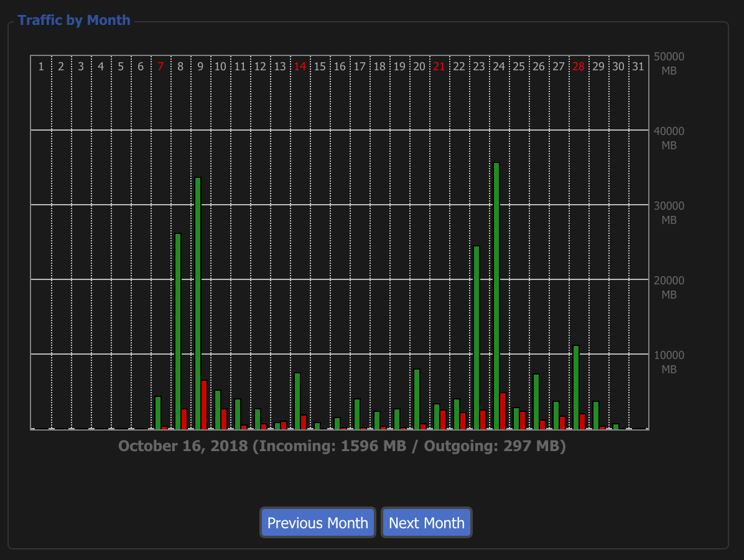Image resolution: width=744 pixels, height=560 pixels.
Task: Click the red day 14 label
Action: [x=300, y=67]
